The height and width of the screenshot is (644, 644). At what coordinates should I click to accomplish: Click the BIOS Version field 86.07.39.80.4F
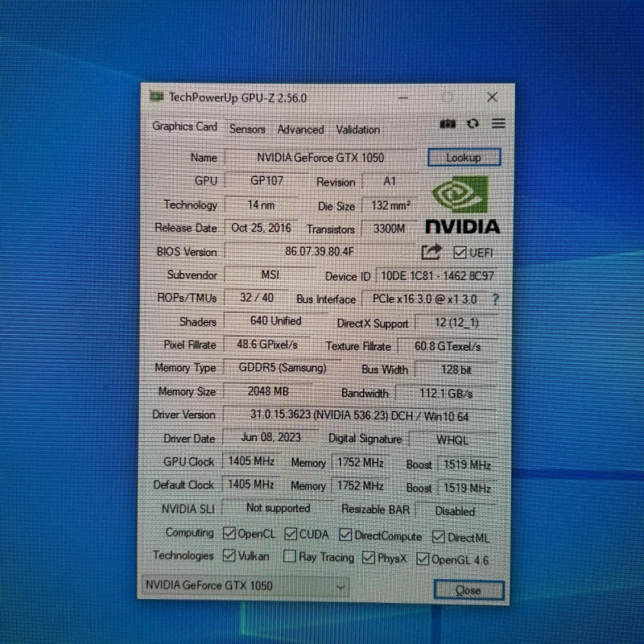click(x=319, y=251)
